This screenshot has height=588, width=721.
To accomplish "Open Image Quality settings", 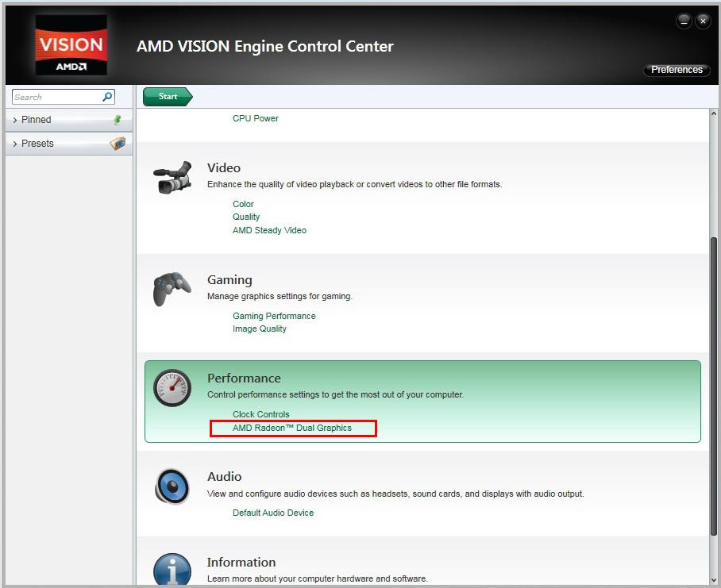I will tap(260, 329).
